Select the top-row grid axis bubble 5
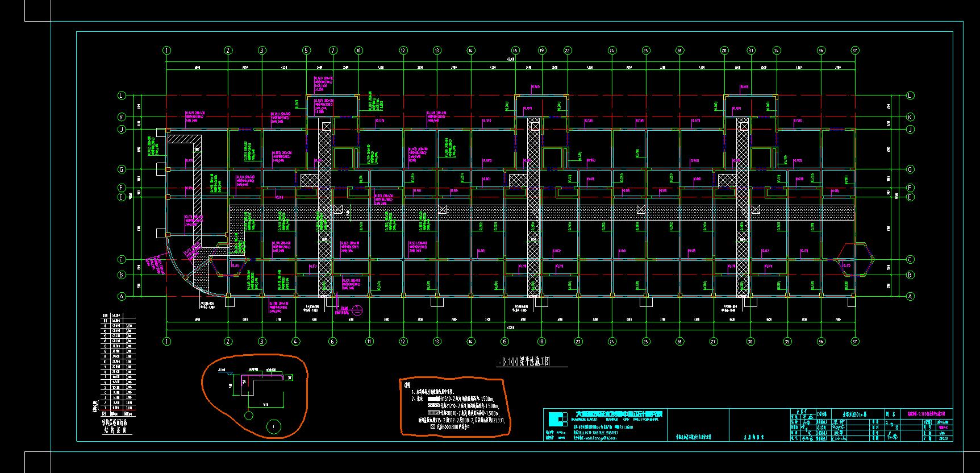 [306, 50]
